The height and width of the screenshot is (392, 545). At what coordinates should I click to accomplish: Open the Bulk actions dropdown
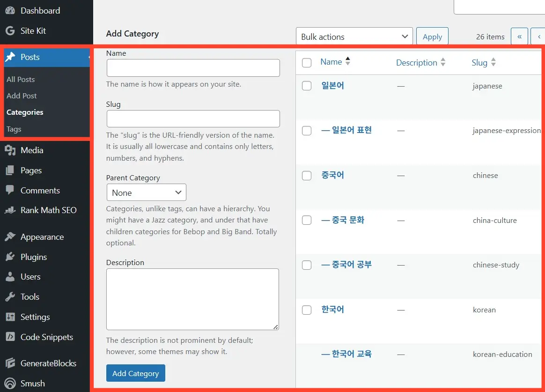tap(354, 37)
